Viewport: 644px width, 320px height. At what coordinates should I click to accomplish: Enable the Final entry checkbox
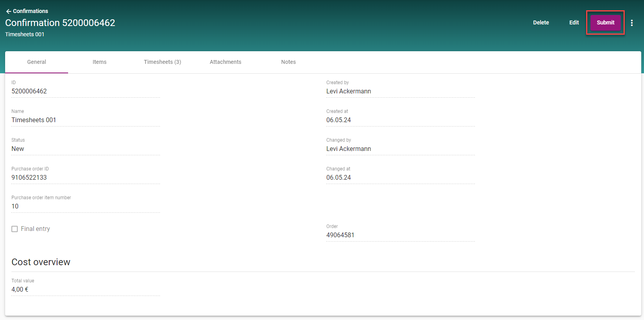pos(15,229)
